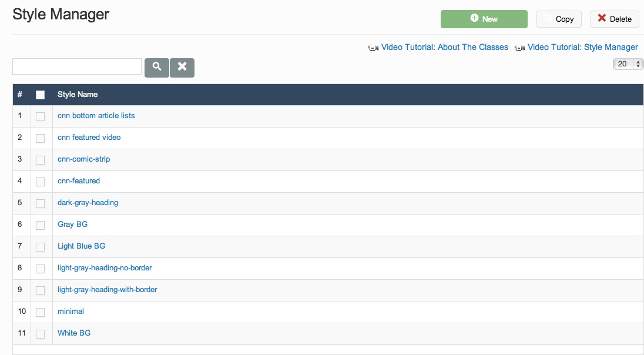
Task: Select the cnn-comic-strip checkbox
Action: [40, 160]
